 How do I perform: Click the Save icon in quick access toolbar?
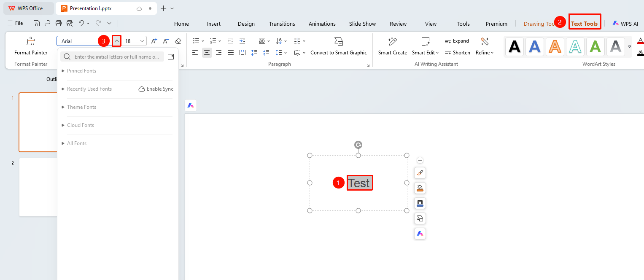tap(37, 23)
